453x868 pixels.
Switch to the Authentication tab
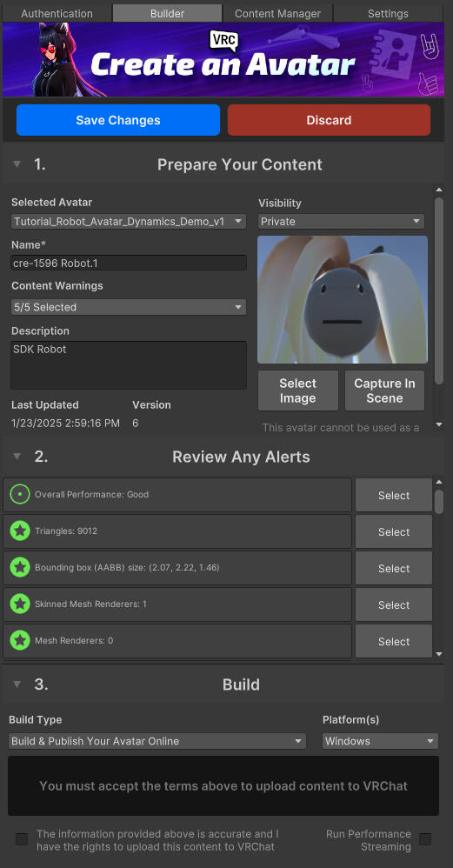(x=57, y=13)
